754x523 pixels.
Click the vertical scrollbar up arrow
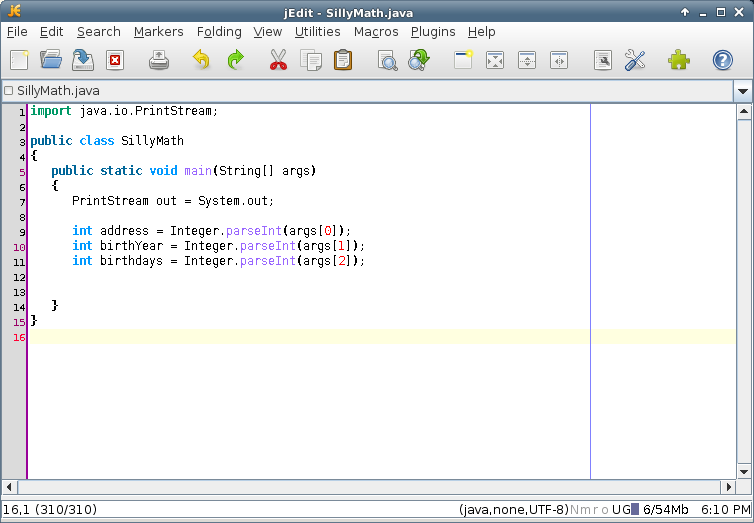coord(744,112)
